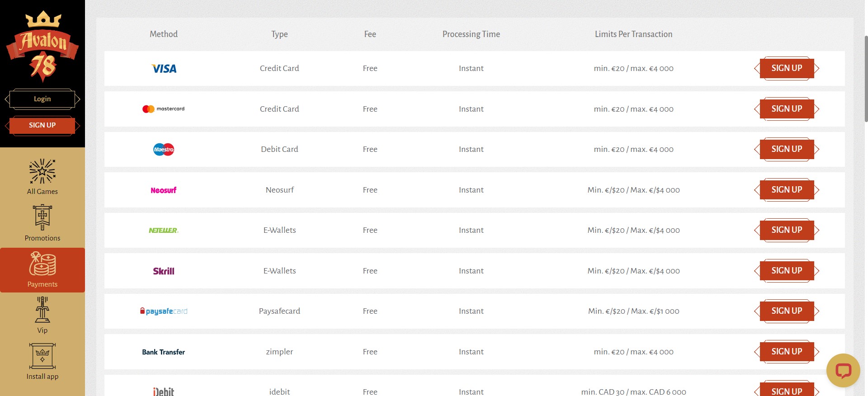Sign up from the VISA row
868x396 pixels.
[x=787, y=68]
